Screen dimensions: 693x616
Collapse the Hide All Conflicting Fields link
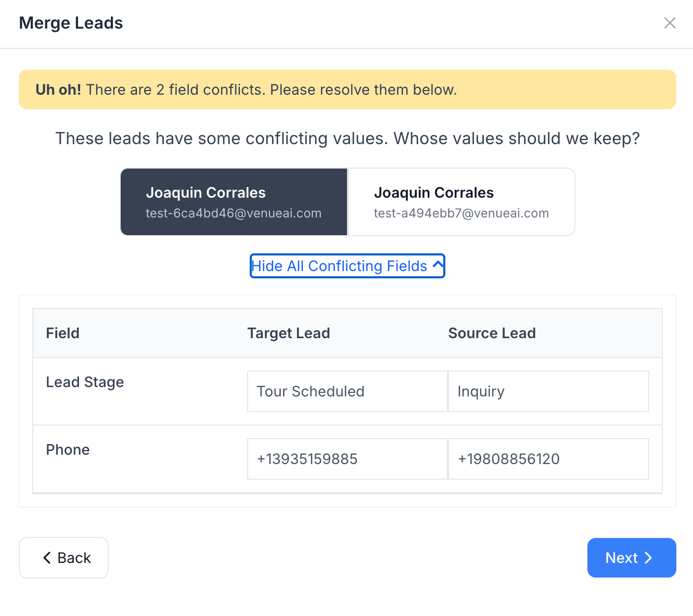point(339,266)
